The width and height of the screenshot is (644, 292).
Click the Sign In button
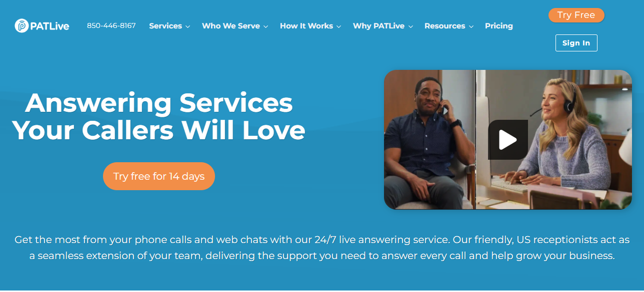576,43
